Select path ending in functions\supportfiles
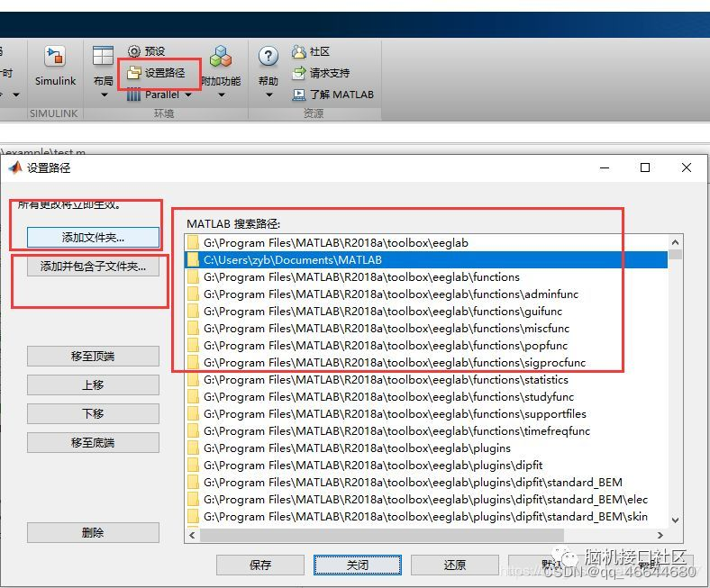Viewport: 710px width, 588px height. tap(426, 413)
